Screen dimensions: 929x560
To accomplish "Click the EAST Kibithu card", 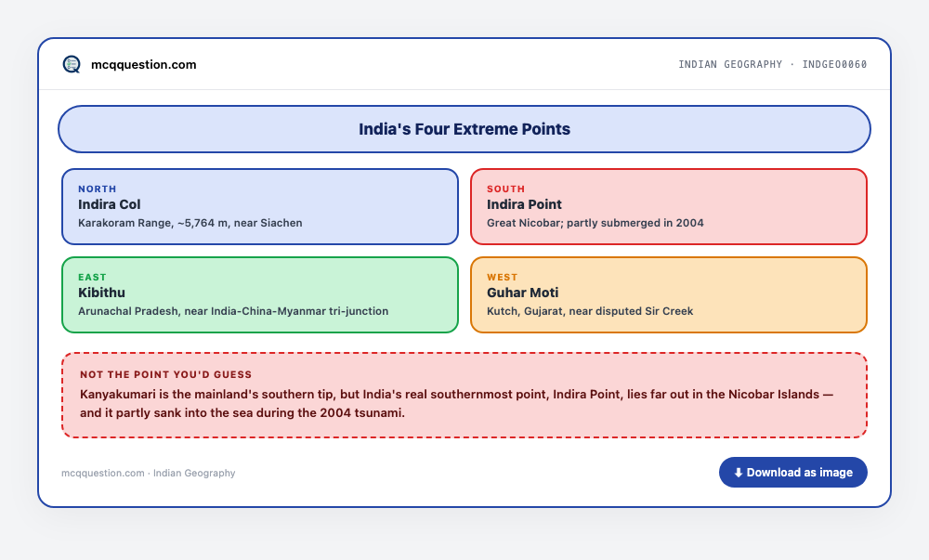I will pyautogui.click(x=260, y=294).
